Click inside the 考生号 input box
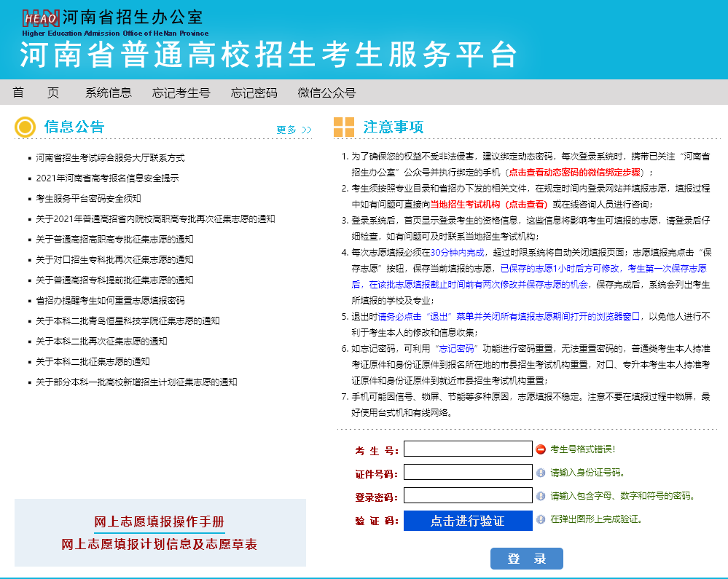Screen dimensions: 728x579 point(467,449)
